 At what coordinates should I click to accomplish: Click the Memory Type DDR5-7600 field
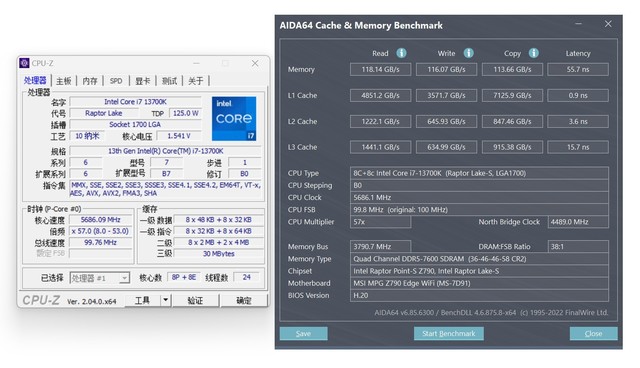click(479, 259)
